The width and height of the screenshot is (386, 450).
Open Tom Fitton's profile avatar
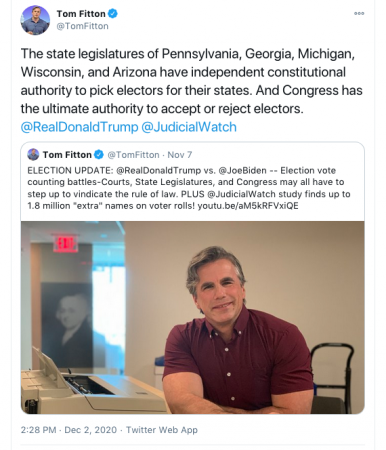(35, 20)
